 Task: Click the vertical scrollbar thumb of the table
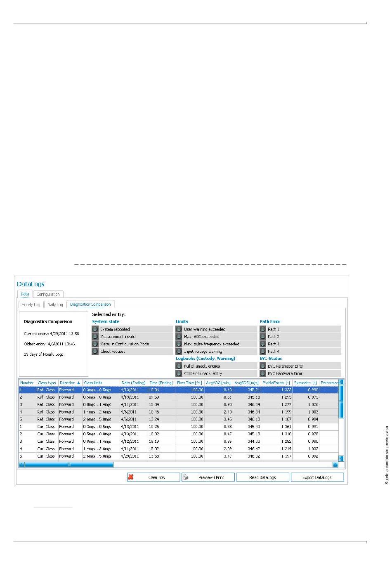click(x=341, y=402)
